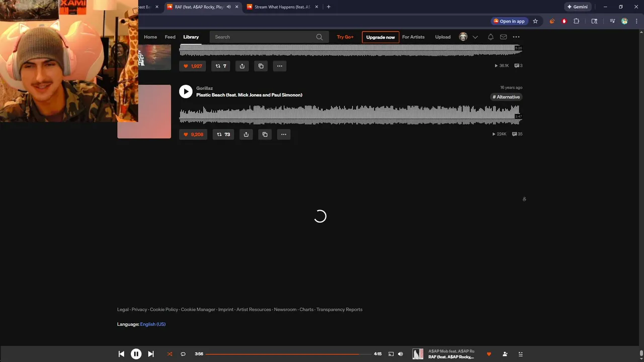Bookmark this page with the star icon
Screen dimensions: 644x362
tap(535, 21)
